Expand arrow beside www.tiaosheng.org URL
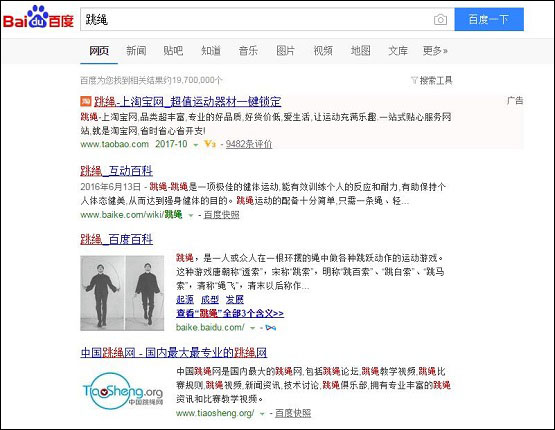This screenshot has width=555, height=430. click(x=262, y=413)
